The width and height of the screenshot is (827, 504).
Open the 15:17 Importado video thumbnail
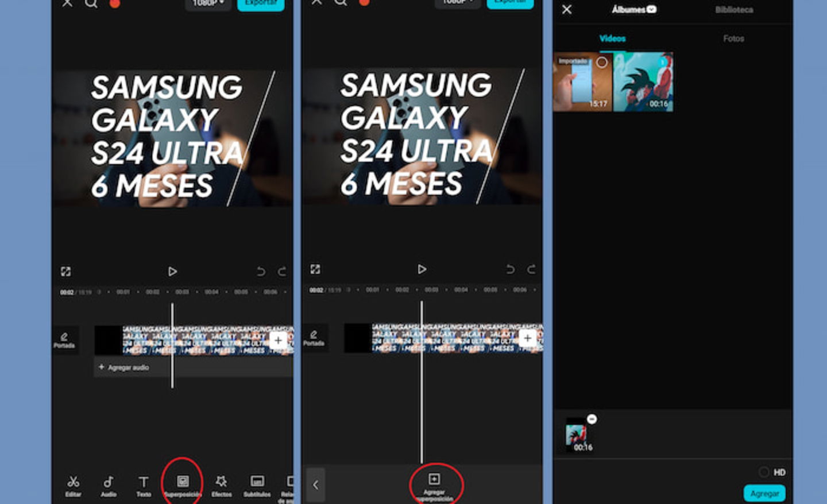[583, 82]
